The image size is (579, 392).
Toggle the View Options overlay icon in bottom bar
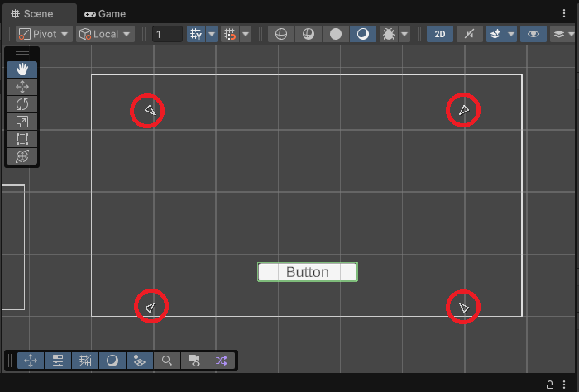click(x=140, y=361)
